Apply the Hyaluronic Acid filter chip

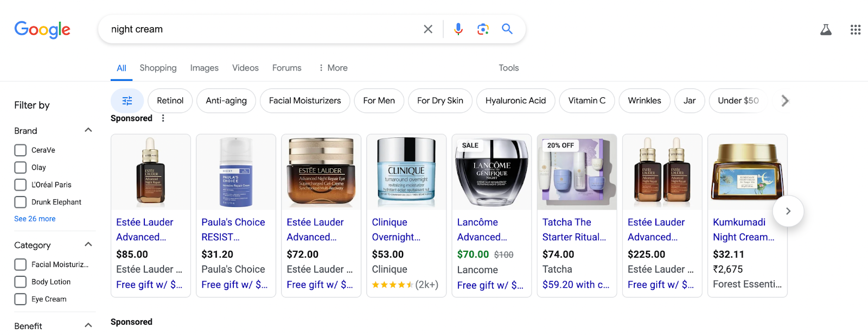click(x=515, y=101)
